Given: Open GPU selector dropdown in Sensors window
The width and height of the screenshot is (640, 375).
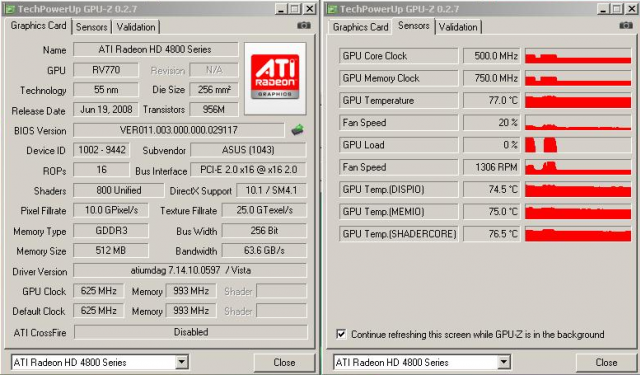Looking at the screenshot, I should tap(504, 362).
